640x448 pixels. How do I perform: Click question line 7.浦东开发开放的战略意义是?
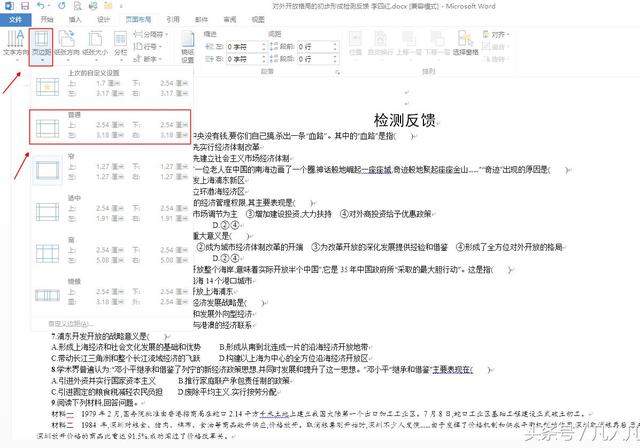(x=109, y=337)
